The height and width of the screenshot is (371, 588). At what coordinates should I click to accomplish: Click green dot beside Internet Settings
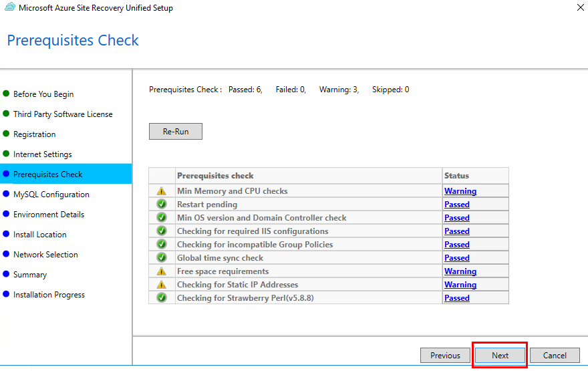click(6, 154)
